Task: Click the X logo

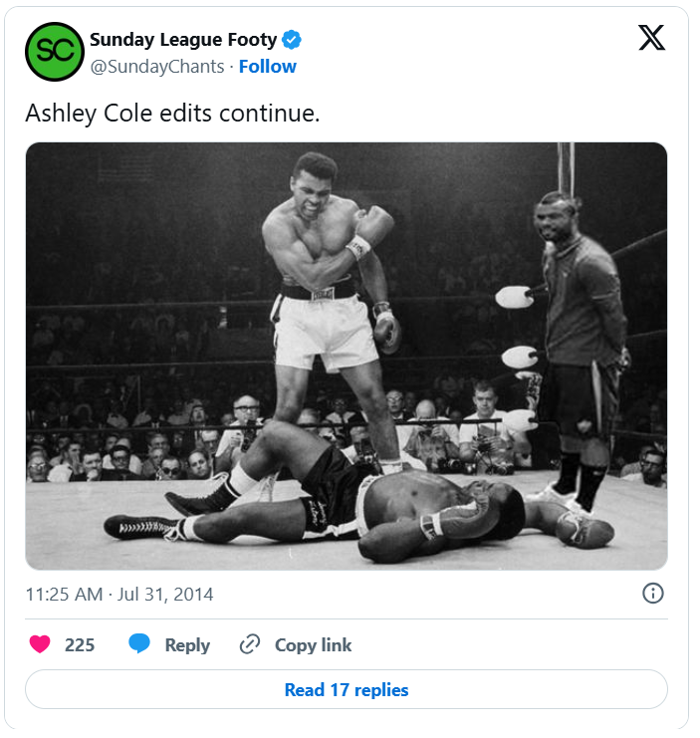Action: pos(651,39)
